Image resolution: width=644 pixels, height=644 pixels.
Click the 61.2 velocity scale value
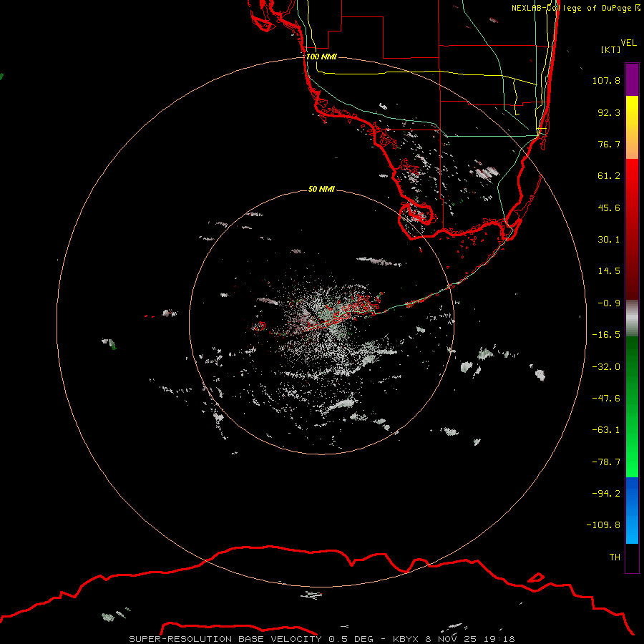609,176
